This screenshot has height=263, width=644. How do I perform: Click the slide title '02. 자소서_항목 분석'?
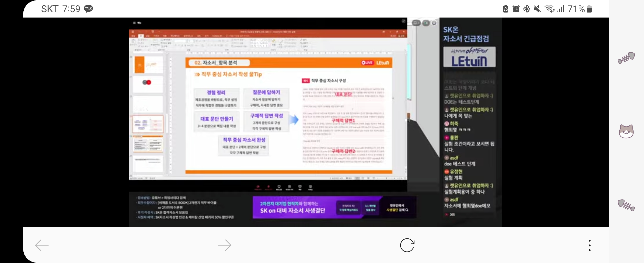[216, 63]
